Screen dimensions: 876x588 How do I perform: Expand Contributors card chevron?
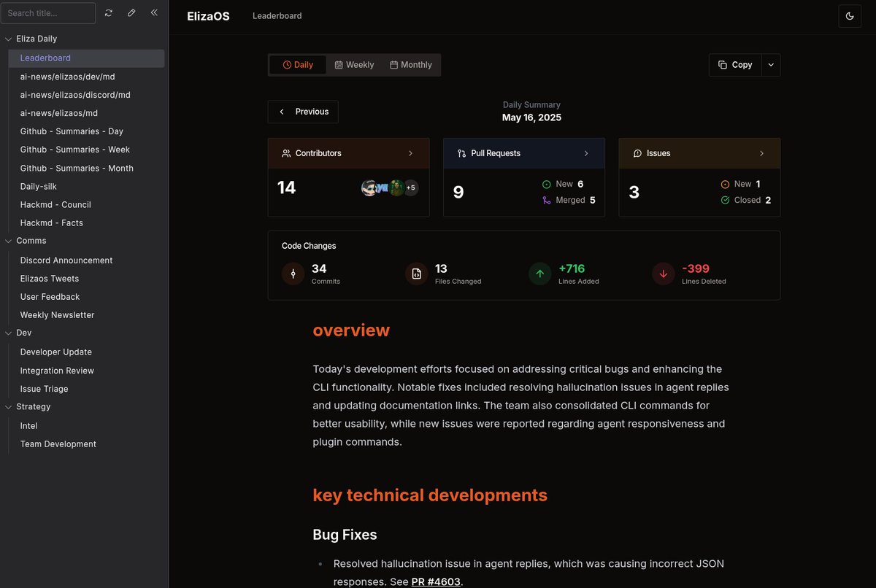[x=410, y=153]
